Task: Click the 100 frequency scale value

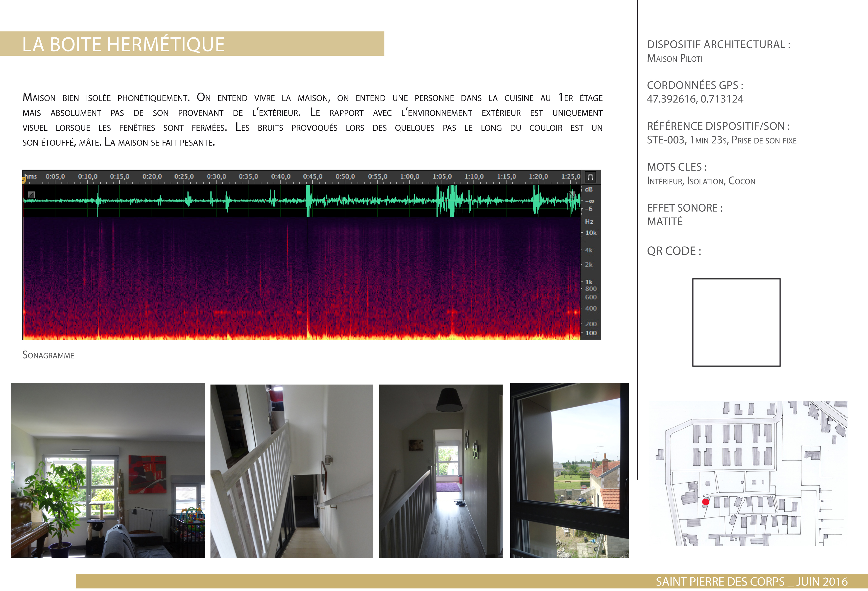Action: point(591,333)
